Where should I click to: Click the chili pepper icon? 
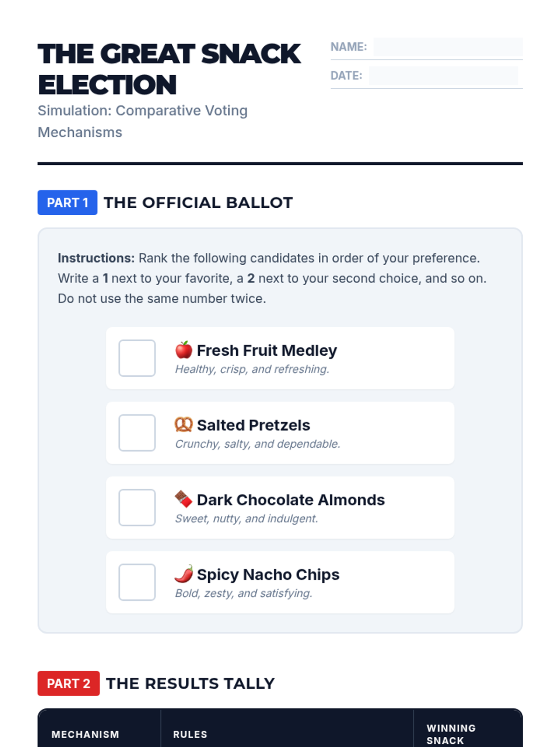pos(183,574)
